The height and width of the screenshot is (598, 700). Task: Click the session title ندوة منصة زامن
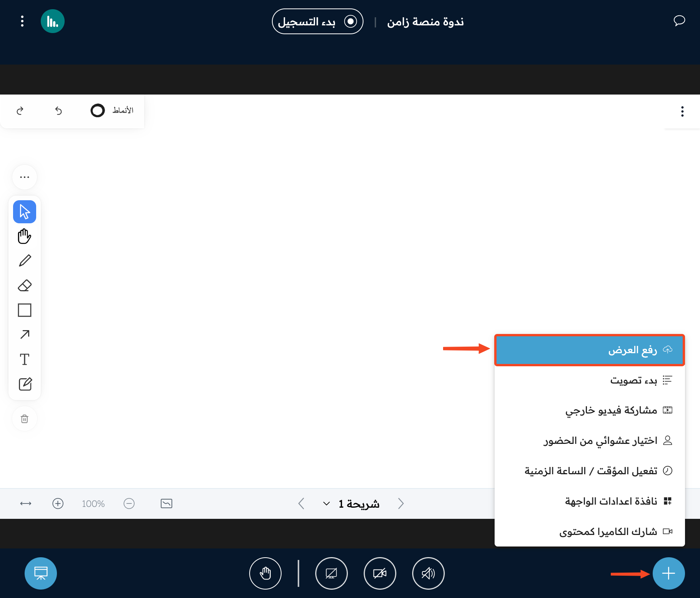click(425, 22)
